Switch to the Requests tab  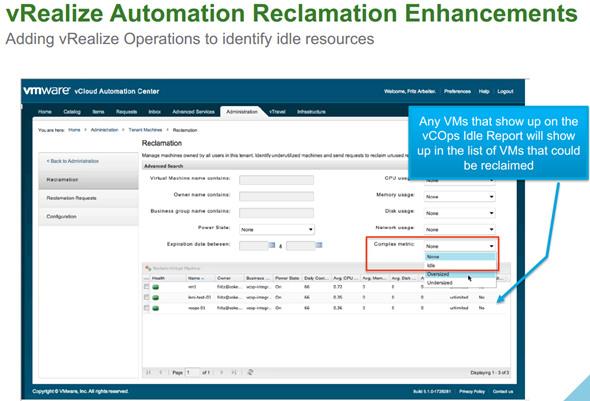point(126,112)
